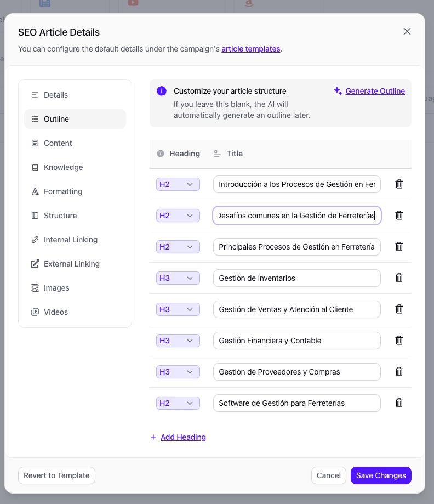434x504 pixels.
Task: Edit the Gestión Financiera y Contable field
Action: (297, 341)
